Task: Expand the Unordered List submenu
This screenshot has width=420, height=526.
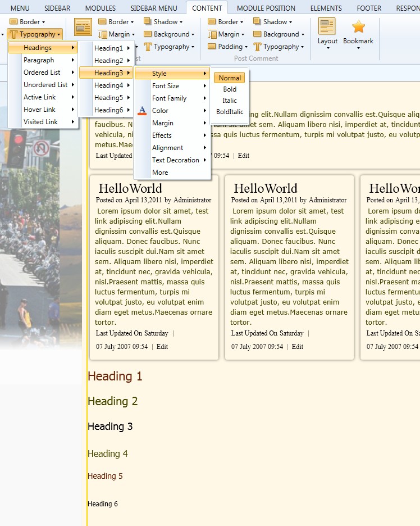Action: pyautogui.click(x=45, y=85)
